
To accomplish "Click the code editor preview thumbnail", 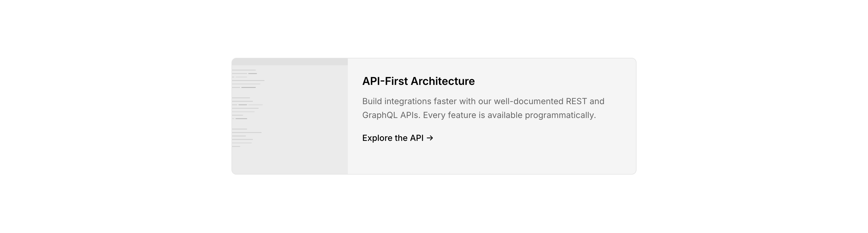I will pyautogui.click(x=290, y=116).
